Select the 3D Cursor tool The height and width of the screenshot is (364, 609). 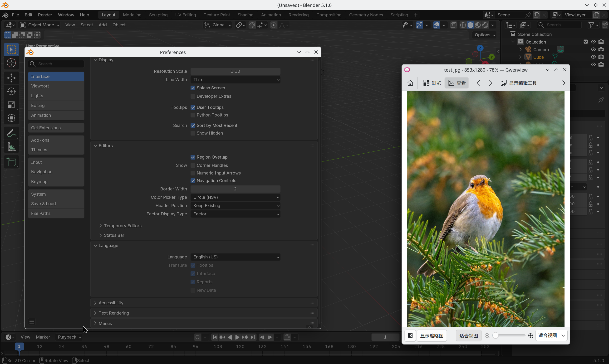click(x=11, y=63)
